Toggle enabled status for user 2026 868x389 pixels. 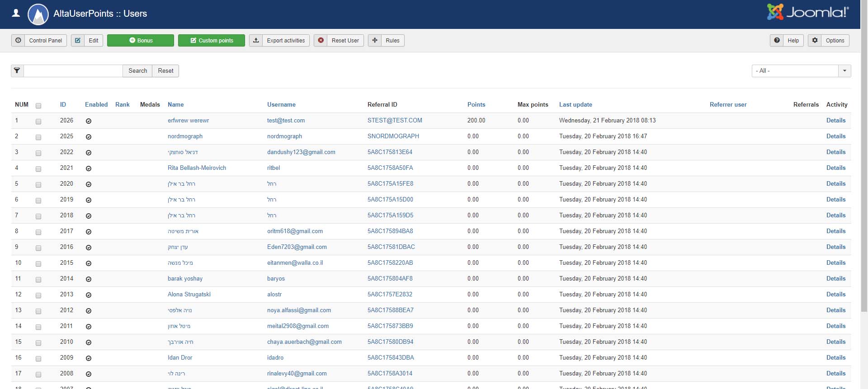(89, 121)
